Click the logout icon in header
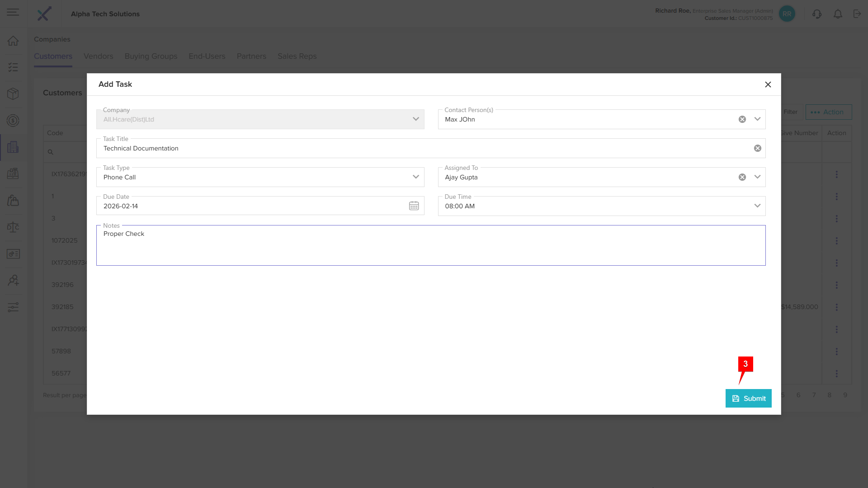868x488 pixels. click(x=857, y=14)
